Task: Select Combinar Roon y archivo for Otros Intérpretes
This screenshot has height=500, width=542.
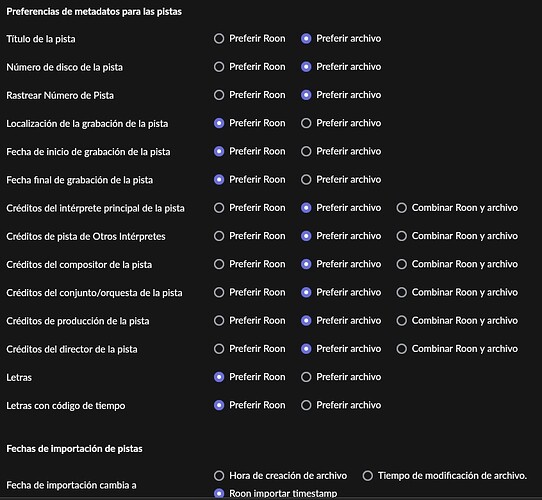Action: [x=401, y=236]
